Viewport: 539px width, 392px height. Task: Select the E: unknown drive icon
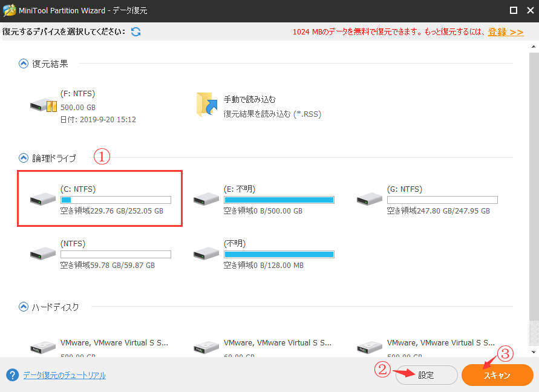[x=206, y=200]
